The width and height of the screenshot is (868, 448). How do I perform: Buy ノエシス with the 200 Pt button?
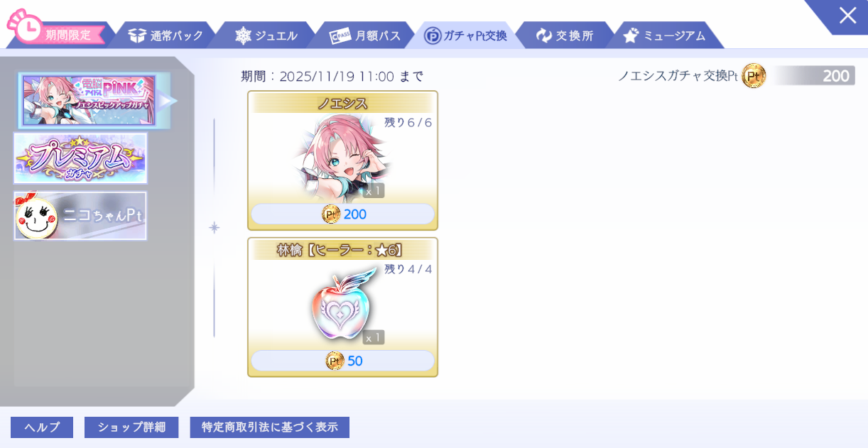coord(342,214)
